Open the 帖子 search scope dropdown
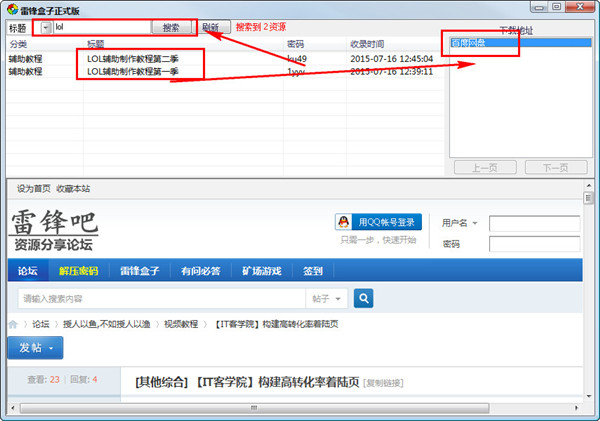 coord(326,299)
